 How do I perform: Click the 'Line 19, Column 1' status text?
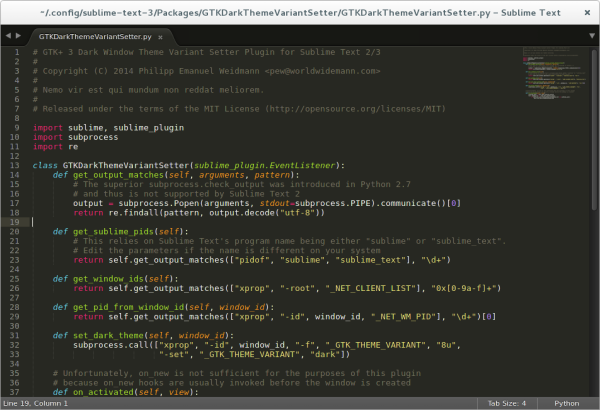(36, 403)
